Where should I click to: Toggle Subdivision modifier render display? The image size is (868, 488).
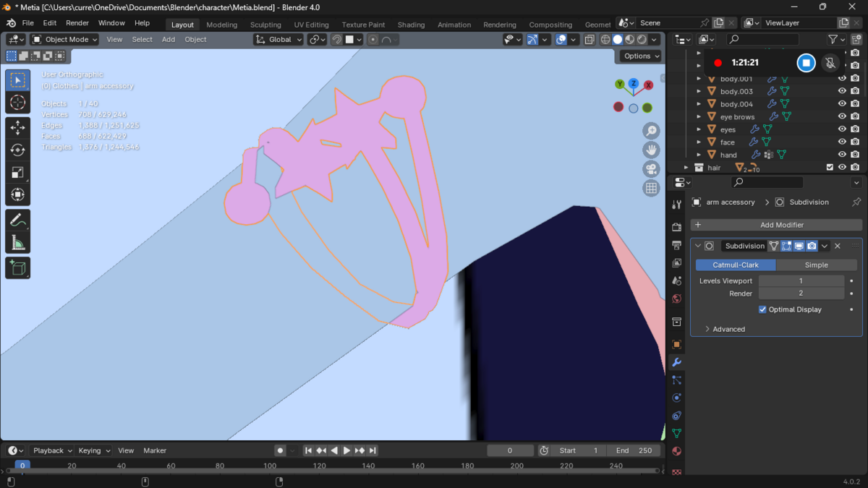(812, 246)
